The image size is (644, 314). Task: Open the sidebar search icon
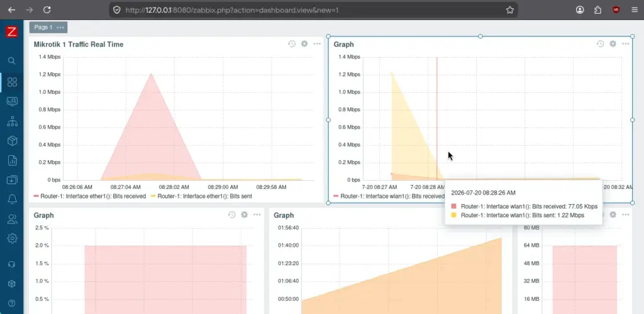[x=12, y=61]
